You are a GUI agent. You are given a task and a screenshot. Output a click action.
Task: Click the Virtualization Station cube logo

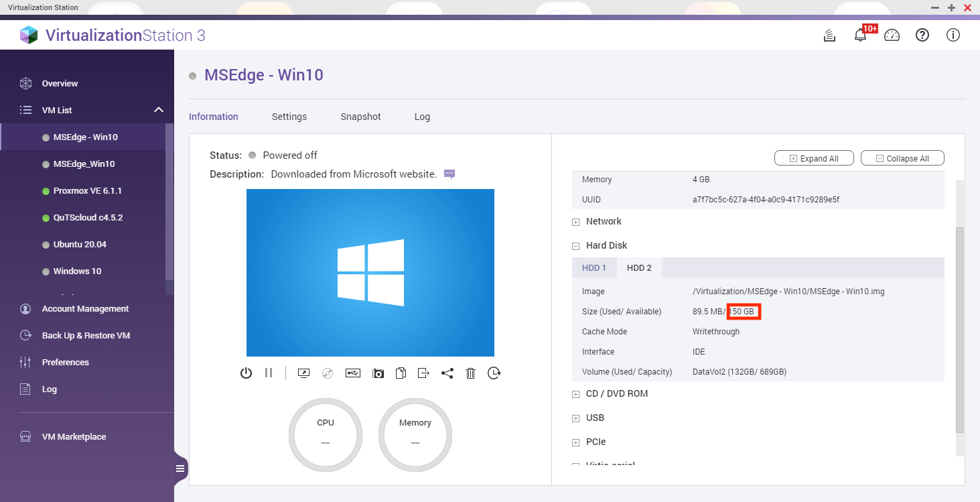pos(29,35)
